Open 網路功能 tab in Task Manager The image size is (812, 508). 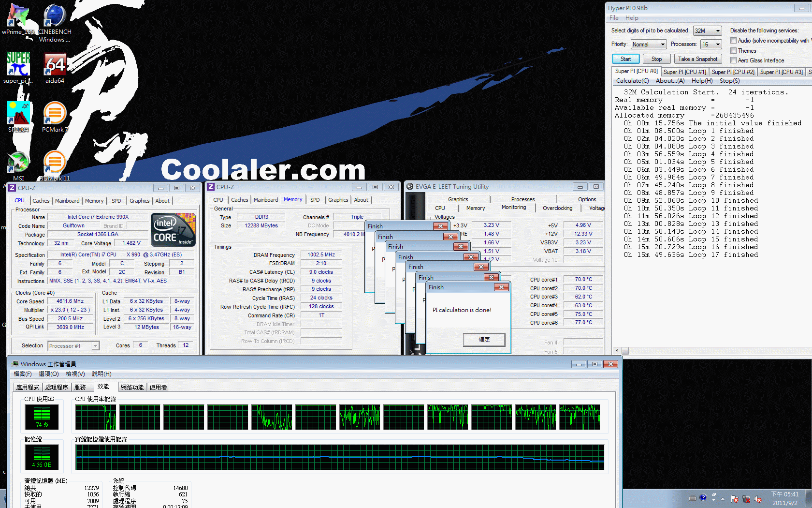132,388
